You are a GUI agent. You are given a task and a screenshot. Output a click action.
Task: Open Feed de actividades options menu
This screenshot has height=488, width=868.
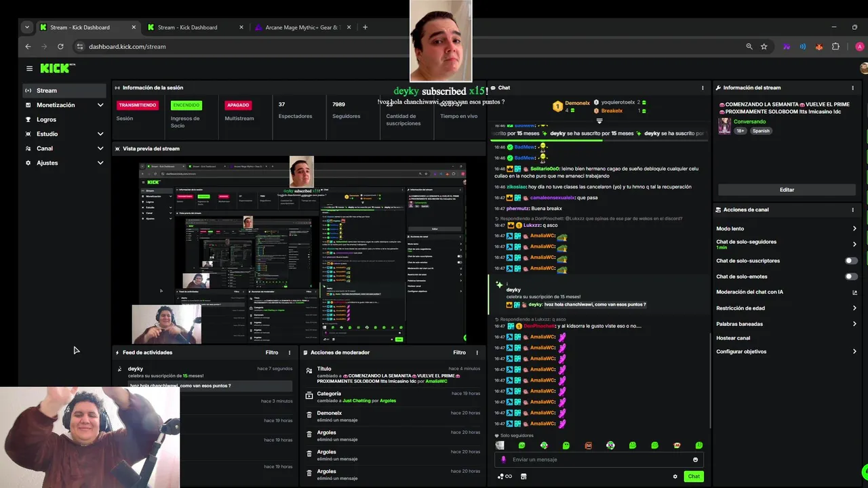point(290,352)
